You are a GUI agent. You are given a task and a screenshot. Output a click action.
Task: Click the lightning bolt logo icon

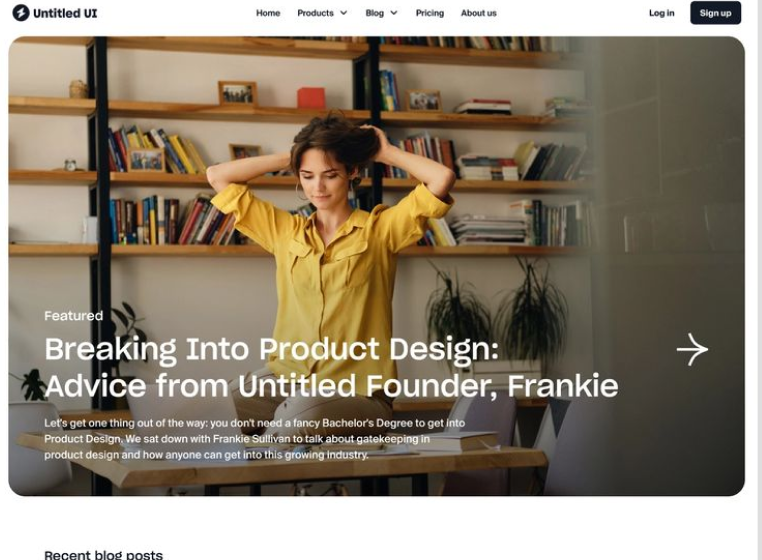(x=20, y=13)
